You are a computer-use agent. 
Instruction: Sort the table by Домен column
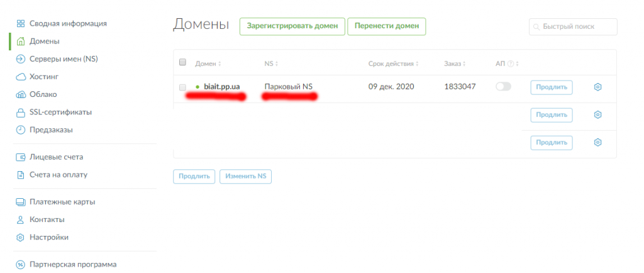208,64
